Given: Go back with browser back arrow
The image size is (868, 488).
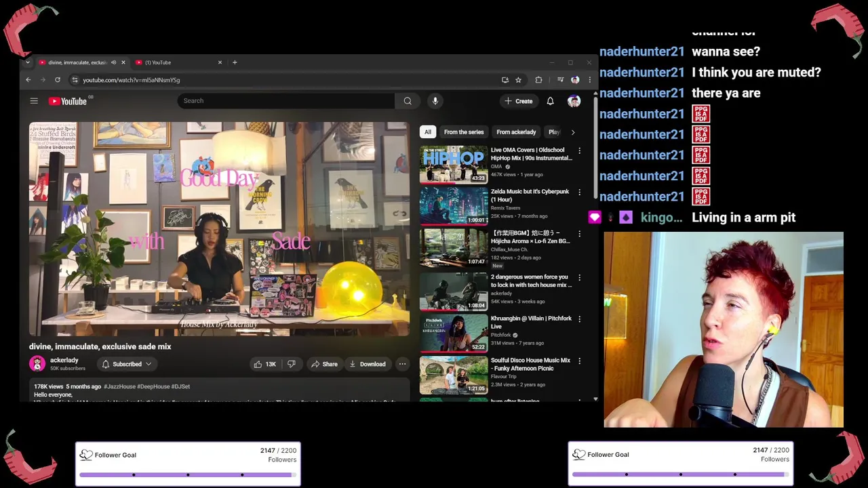Looking at the screenshot, I should [28, 80].
